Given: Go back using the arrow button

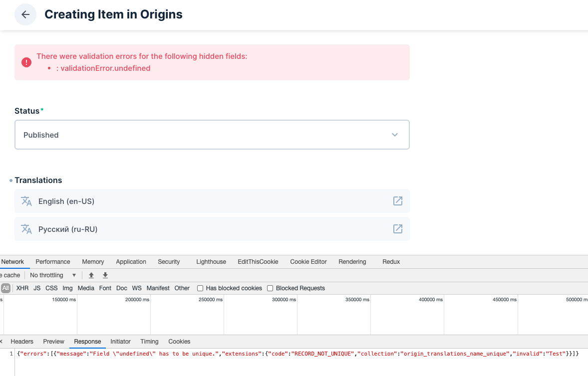Looking at the screenshot, I should click(x=25, y=14).
